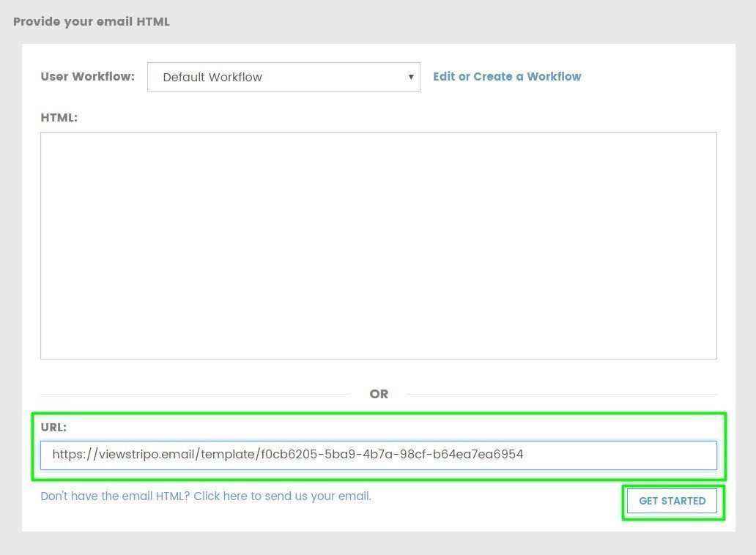Click the HTML label above the text area

(59, 117)
